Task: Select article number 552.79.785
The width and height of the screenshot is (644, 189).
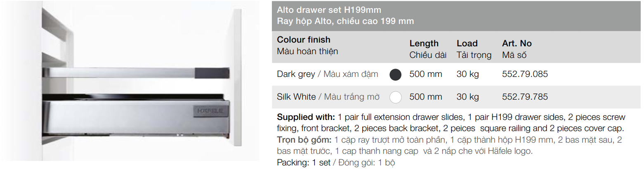Action: [525, 97]
